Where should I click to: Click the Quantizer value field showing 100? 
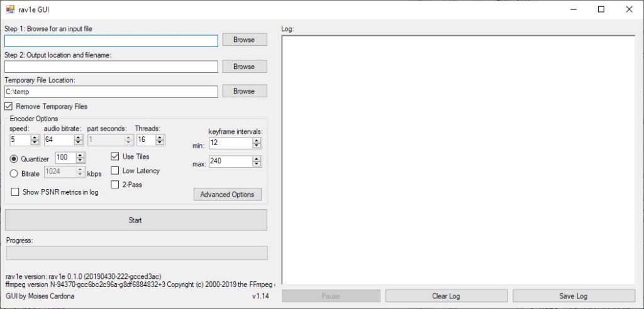point(65,158)
